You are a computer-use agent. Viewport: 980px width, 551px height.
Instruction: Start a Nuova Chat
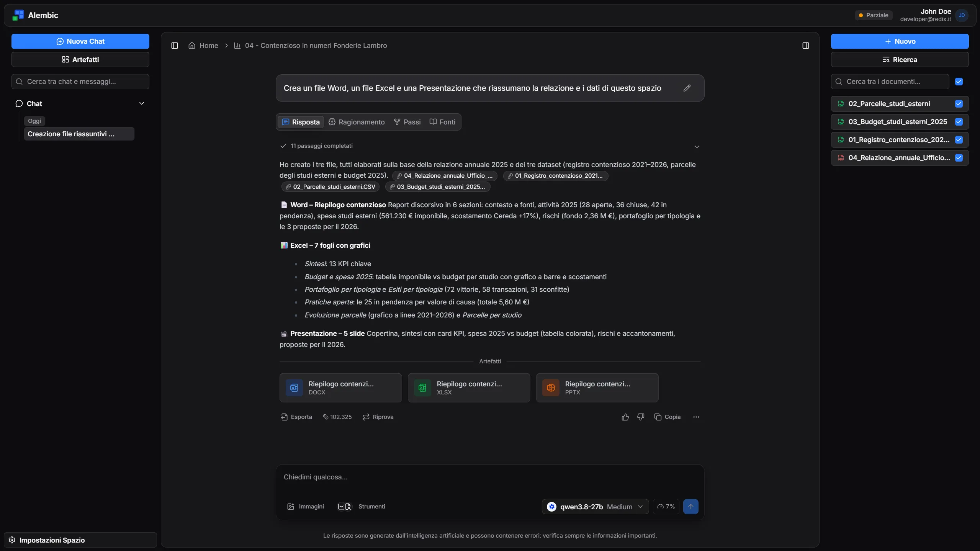click(80, 41)
